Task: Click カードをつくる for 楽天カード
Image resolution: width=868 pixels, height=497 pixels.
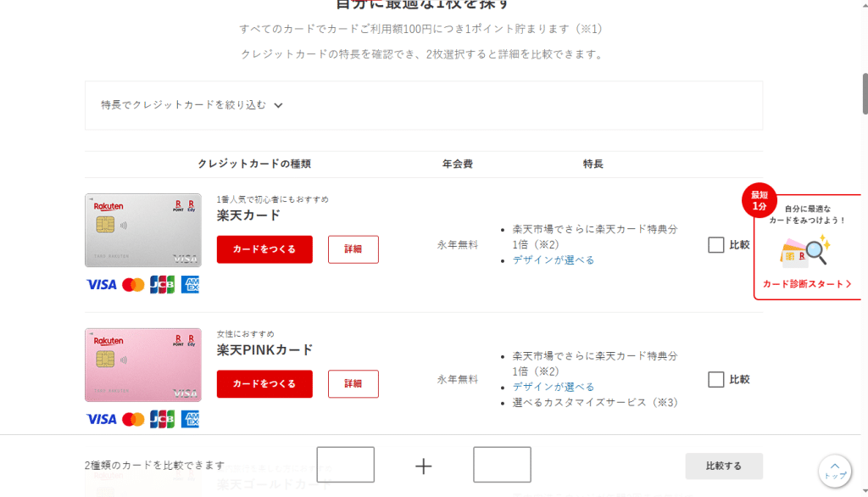Action: coord(264,249)
